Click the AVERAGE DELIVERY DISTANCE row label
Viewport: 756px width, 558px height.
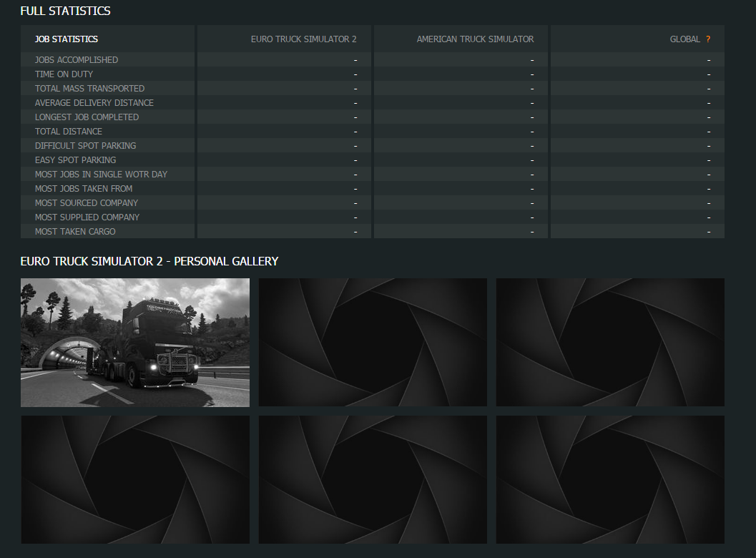pyautogui.click(x=94, y=103)
